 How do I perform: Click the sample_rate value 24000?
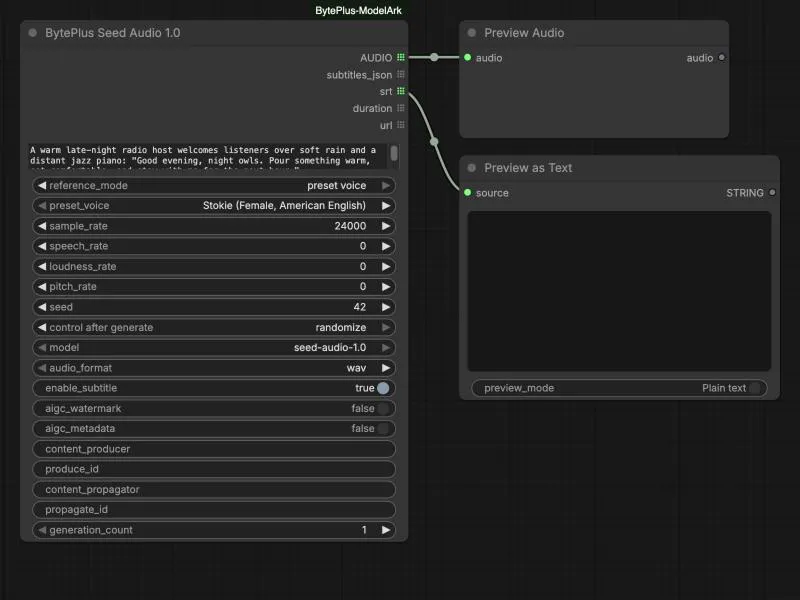[x=350, y=226]
